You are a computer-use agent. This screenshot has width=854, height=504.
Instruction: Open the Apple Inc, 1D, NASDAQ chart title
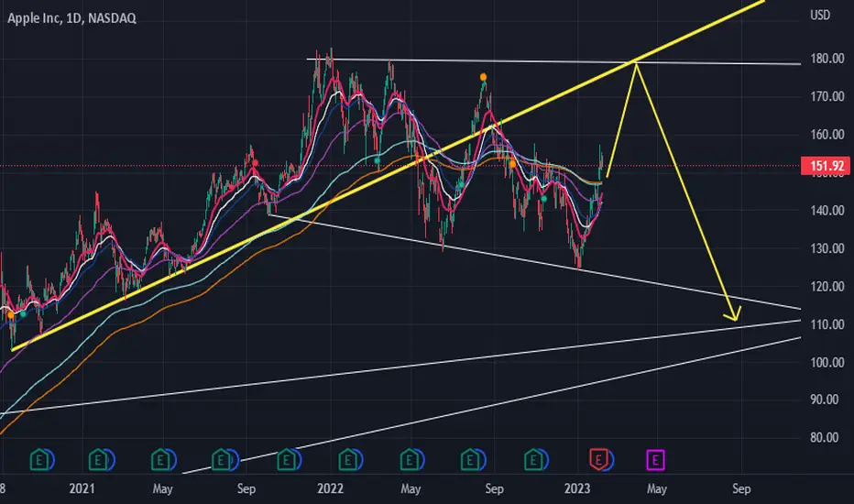[71, 18]
